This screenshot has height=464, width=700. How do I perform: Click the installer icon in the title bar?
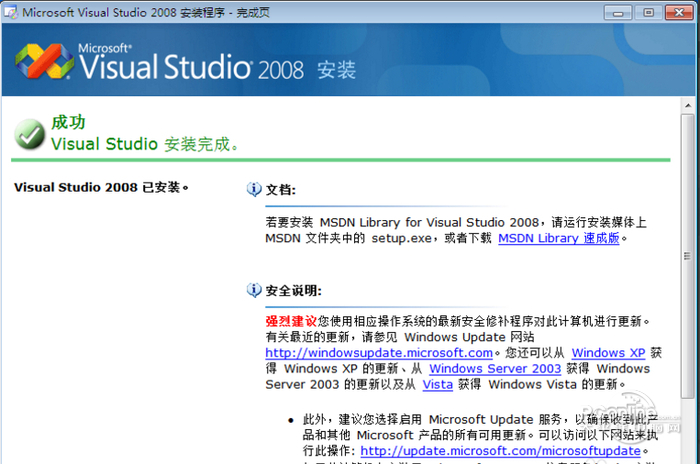(11, 12)
